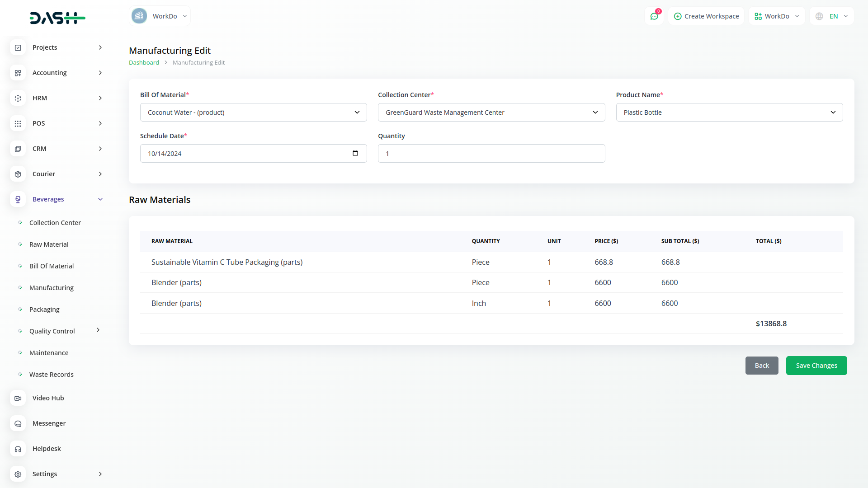Viewport: 868px width, 488px height.
Task: Click the Helpdesk headset icon
Action: 18,449
